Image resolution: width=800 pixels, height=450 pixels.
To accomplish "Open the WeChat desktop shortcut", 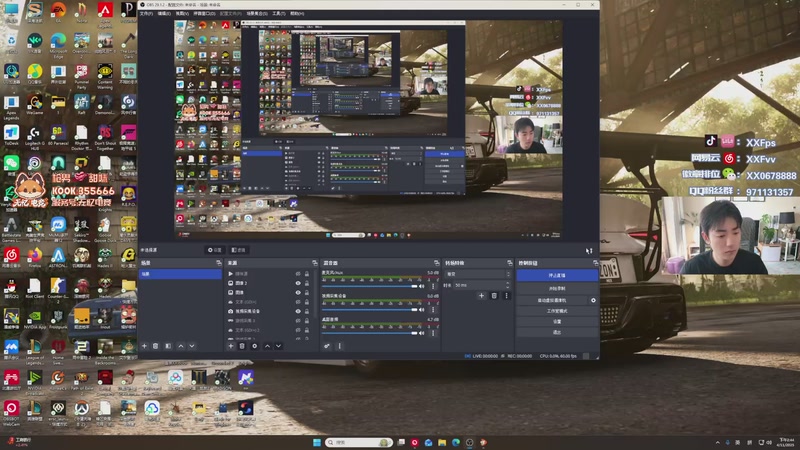I will (x=11, y=164).
